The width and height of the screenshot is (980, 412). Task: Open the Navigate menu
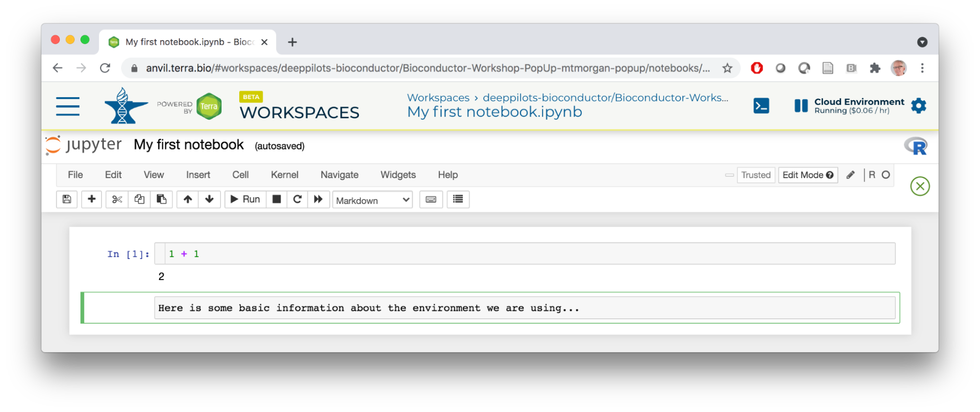(339, 175)
